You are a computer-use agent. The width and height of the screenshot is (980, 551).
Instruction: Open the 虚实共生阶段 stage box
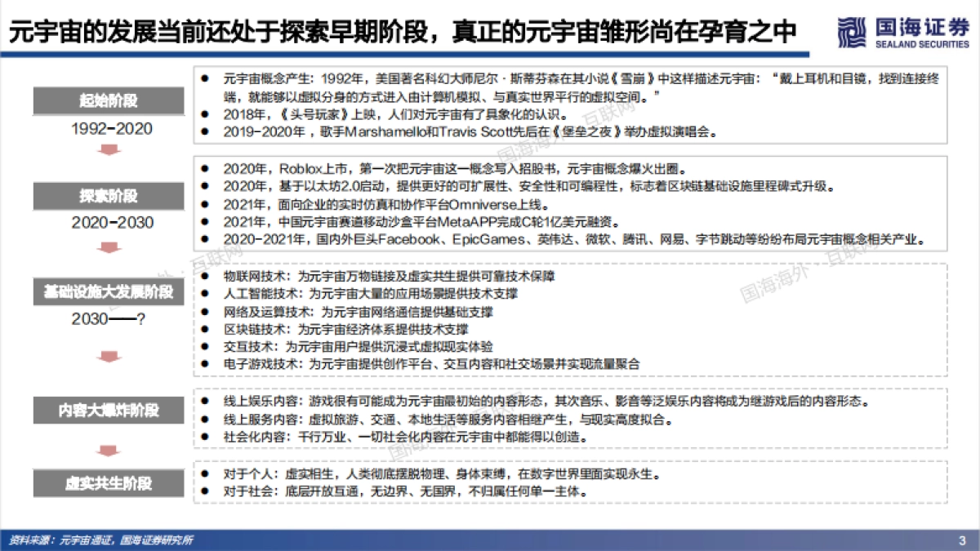108,483
